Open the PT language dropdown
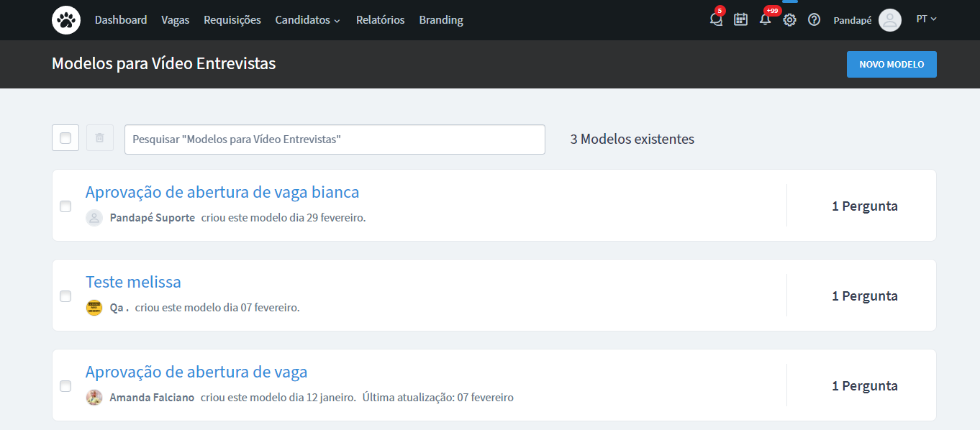980x430 pixels. 926,19
